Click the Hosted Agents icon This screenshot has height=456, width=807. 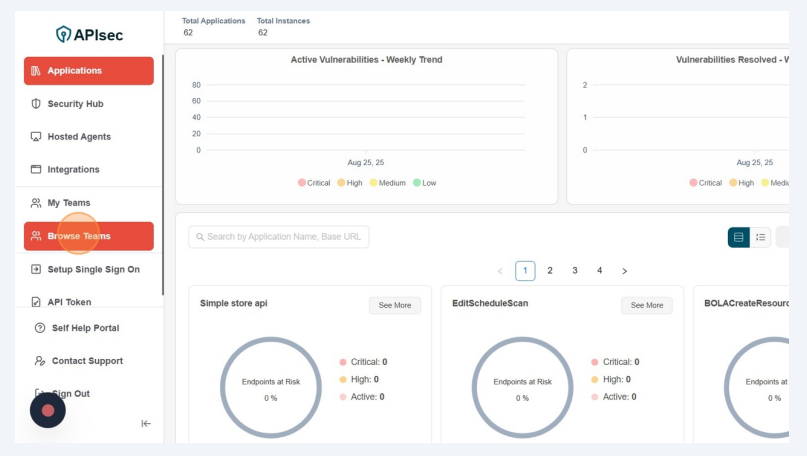click(36, 137)
